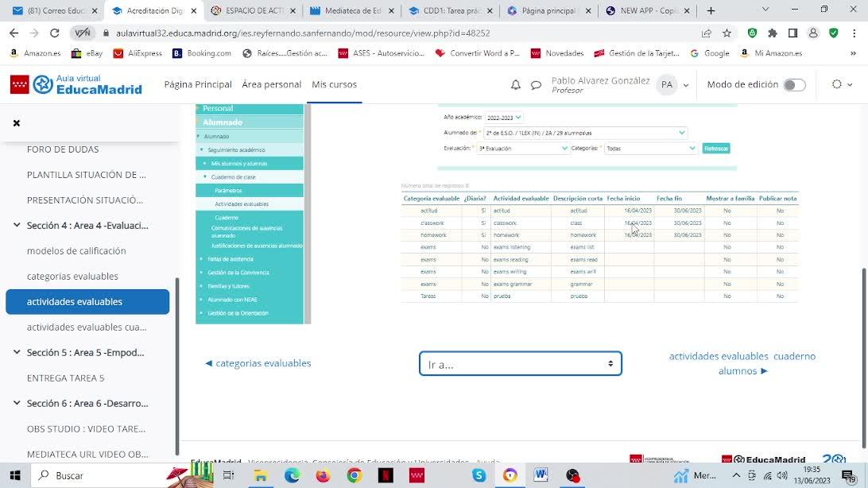This screenshot has height=488, width=868.
Task: Open the messages chat bubble icon
Action: pos(536,85)
